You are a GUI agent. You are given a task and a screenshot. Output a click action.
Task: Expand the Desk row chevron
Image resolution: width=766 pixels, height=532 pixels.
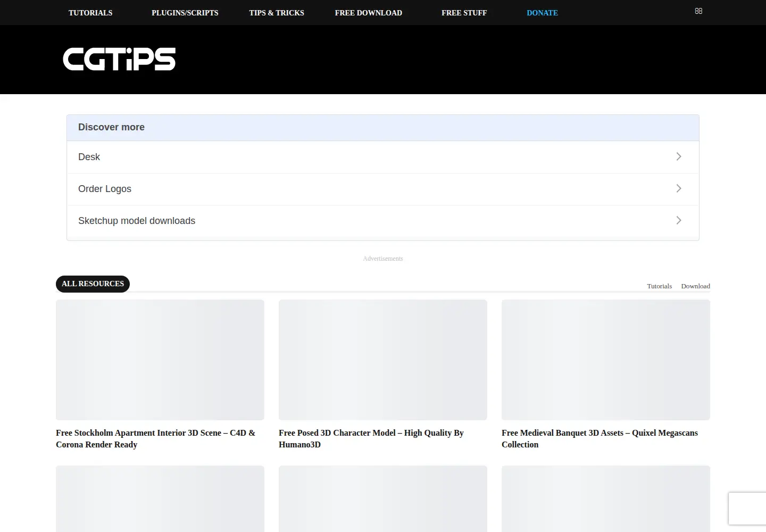click(679, 156)
